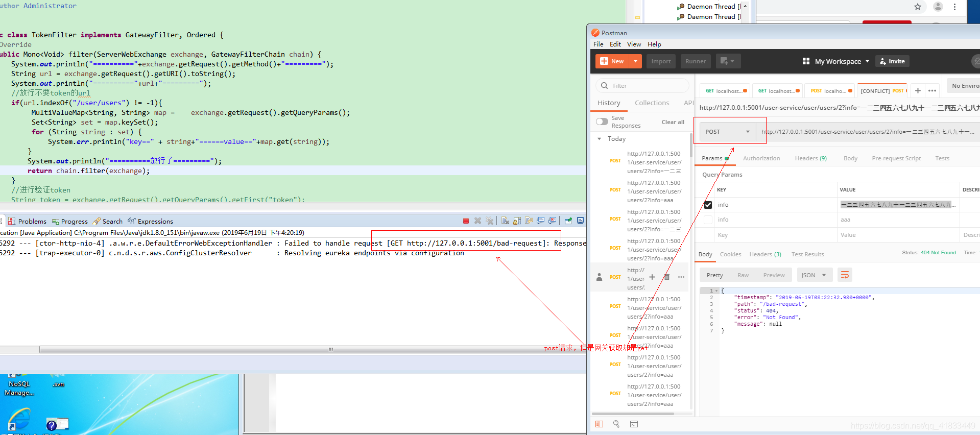
Task: Click Clear all in History
Action: point(673,122)
